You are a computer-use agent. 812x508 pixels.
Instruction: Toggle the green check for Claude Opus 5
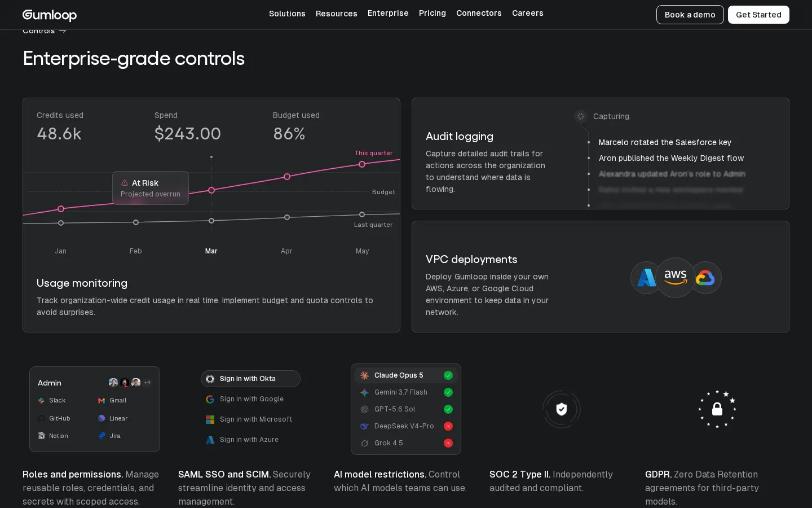point(448,375)
